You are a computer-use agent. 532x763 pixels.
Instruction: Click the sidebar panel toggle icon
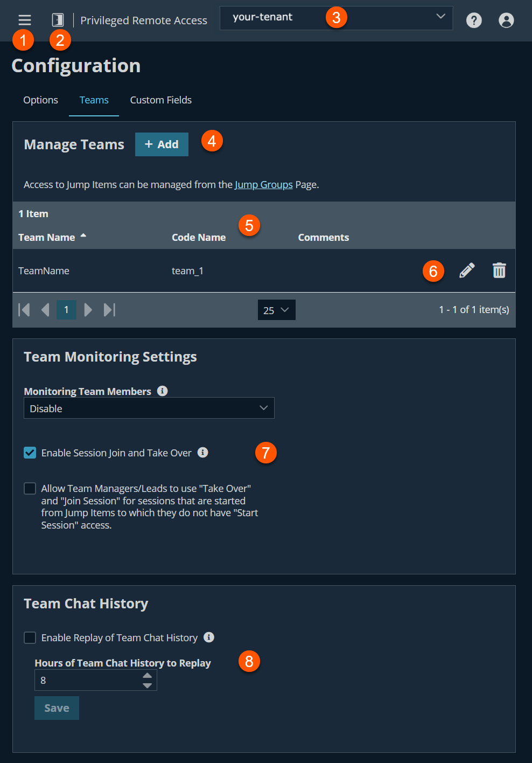[58, 20]
